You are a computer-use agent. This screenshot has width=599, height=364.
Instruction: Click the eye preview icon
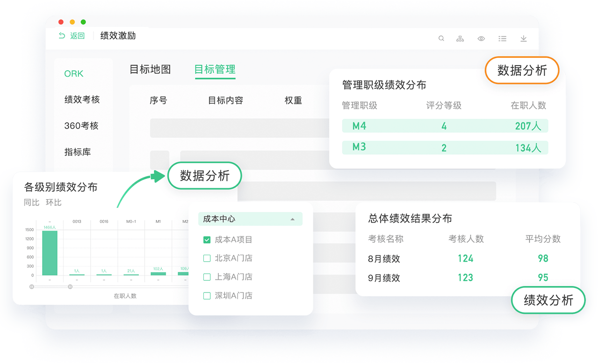pyautogui.click(x=481, y=39)
